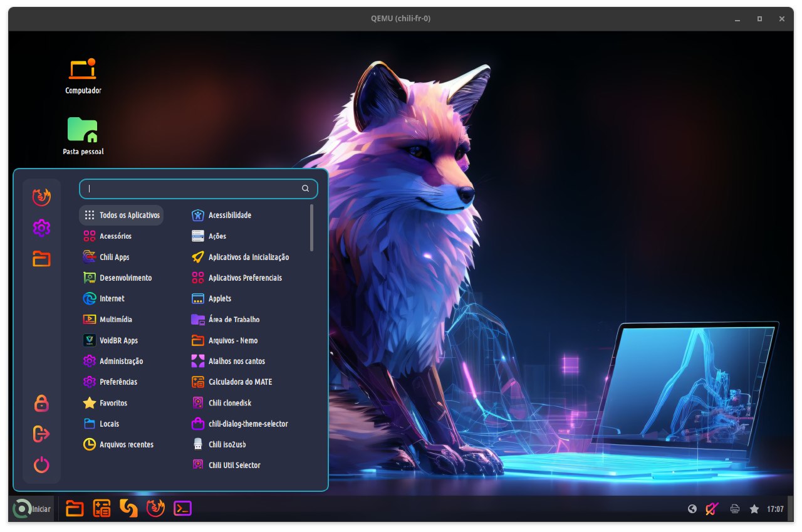
Task: Open the file manager folder in menu sidebar
Action: [41, 259]
